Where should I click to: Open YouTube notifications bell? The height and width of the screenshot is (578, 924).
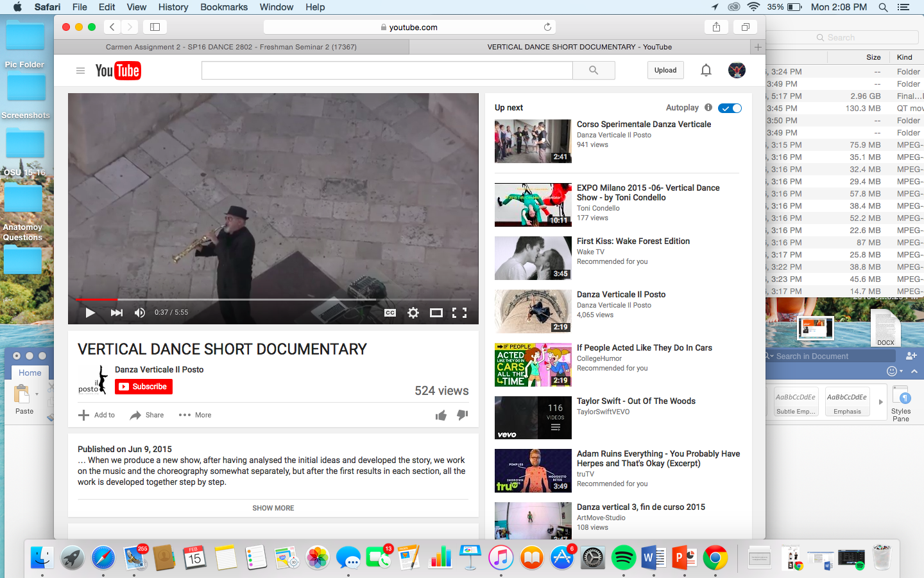click(706, 70)
